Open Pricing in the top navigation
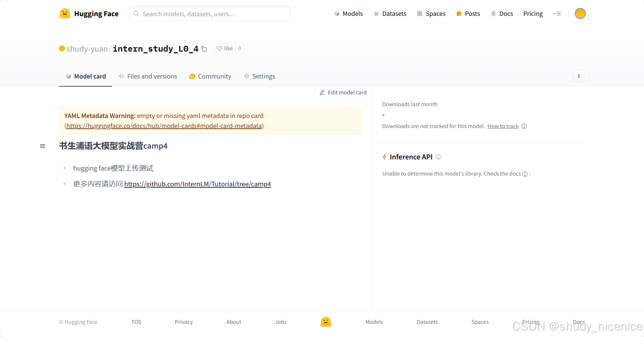Viewport: 644px width, 337px height. [x=533, y=13]
